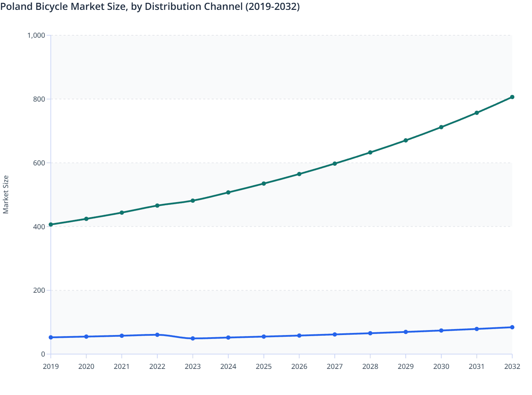Toggle the 2031 marker on blue line
The image size is (532, 395).
pyautogui.click(x=477, y=329)
